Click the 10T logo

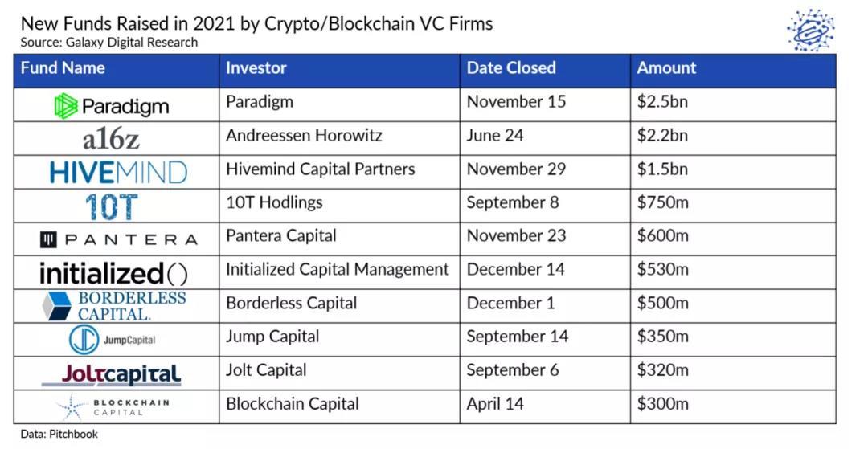[112, 206]
